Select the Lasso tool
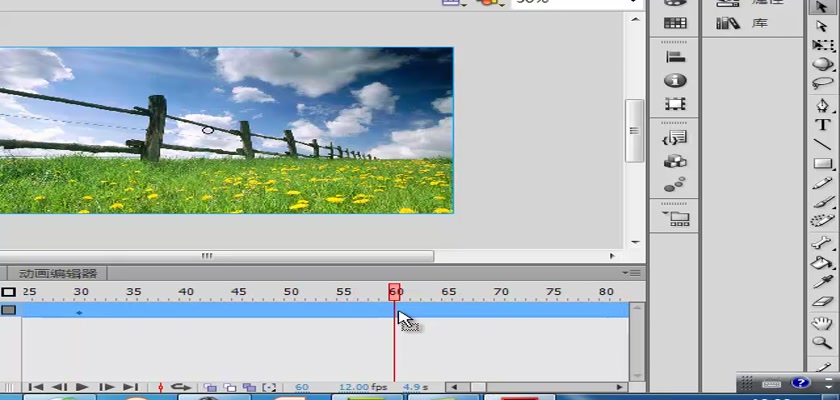 click(822, 83)
